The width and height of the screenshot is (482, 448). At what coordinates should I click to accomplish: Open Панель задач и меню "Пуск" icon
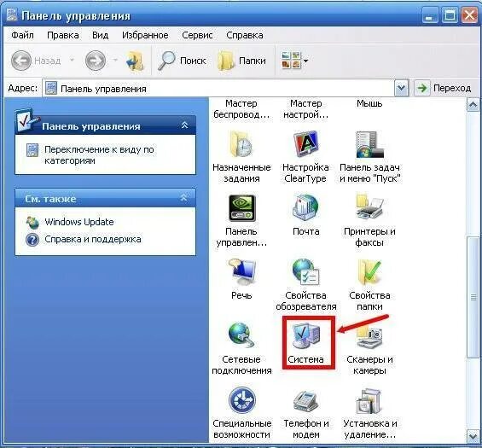click(369, 144)
